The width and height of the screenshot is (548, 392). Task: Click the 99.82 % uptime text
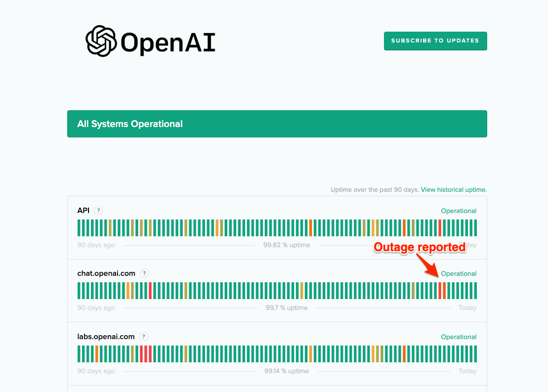coord(287,245)
